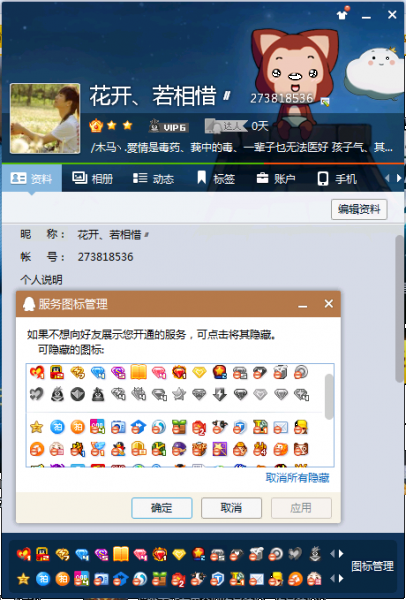The width and height of the screenshot is (406, 600).
Task: Switch to the 标签 tab
Action: coord(216,178)
